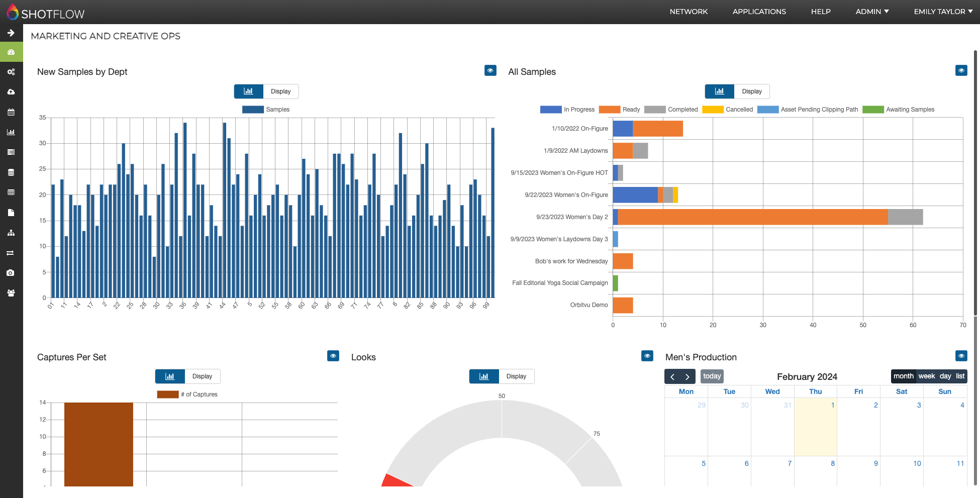Toggle visibility eye for Captures Per Set
The width and height of the screenshot is (980, 498).
(333, 356)
